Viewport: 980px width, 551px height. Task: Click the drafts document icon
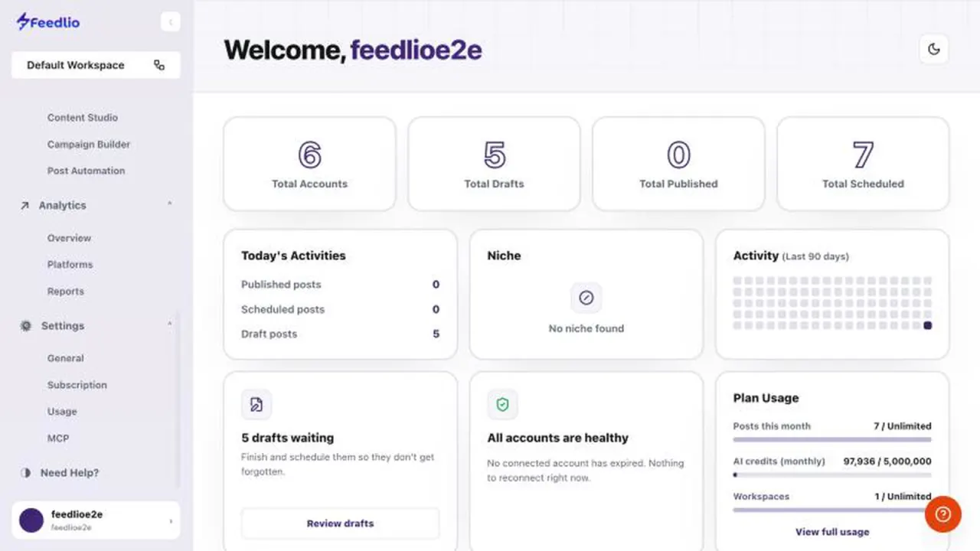click(x=256, y=404)
